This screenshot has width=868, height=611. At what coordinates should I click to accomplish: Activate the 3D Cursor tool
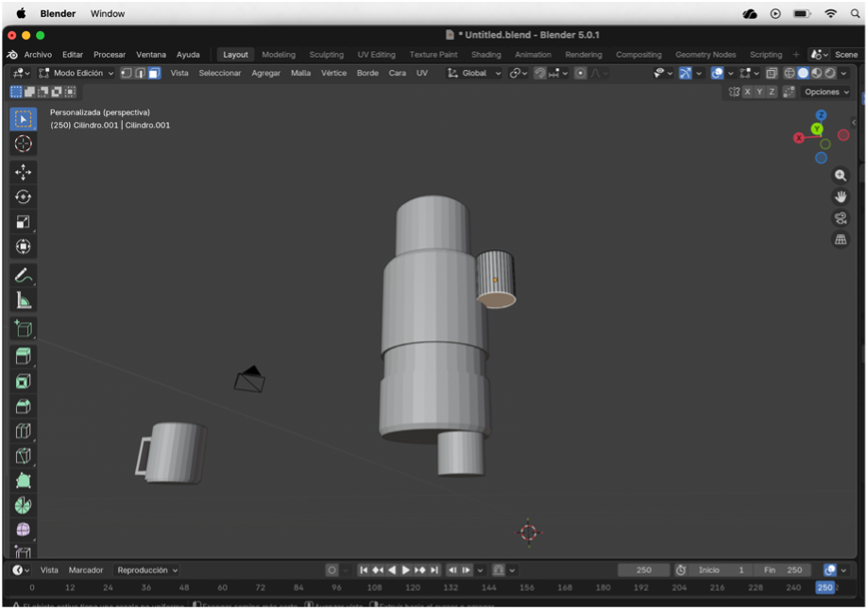pos(24,144)
